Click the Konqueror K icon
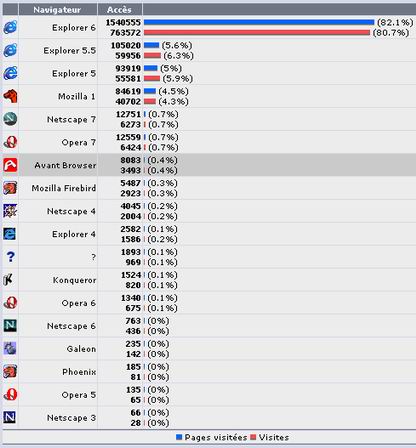The image size is (416, 448). (9, 280)
